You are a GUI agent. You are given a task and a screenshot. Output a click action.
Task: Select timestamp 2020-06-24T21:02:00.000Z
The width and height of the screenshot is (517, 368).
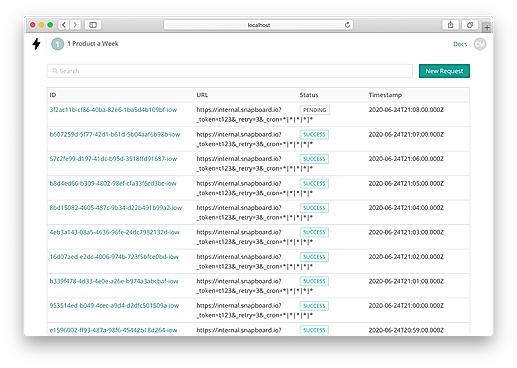tap(406, 257)
